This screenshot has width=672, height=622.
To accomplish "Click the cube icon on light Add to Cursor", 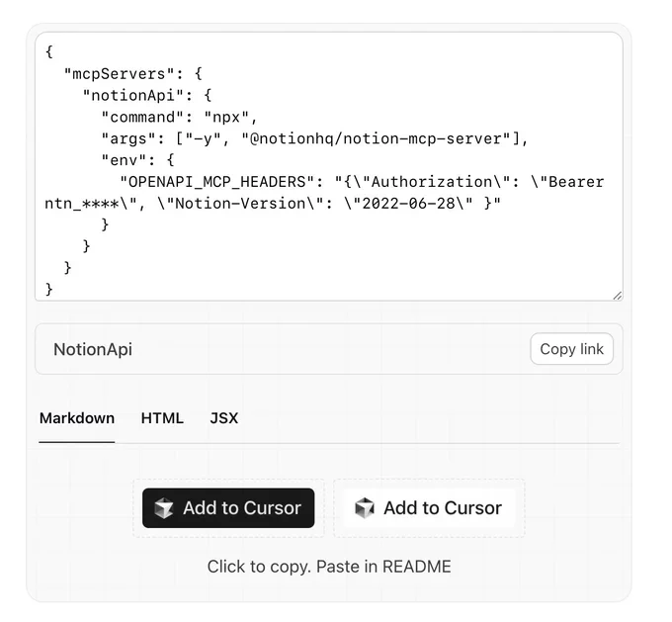I will coord(365,508).
